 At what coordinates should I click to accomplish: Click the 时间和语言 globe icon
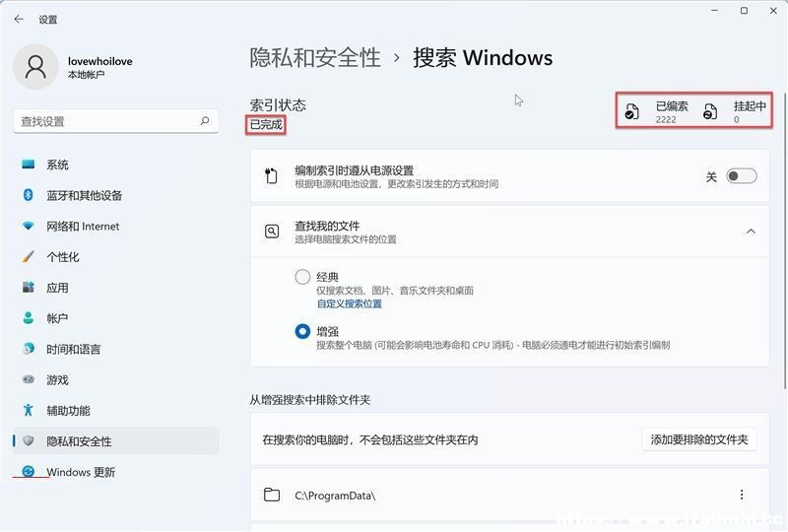click(29, 349)
